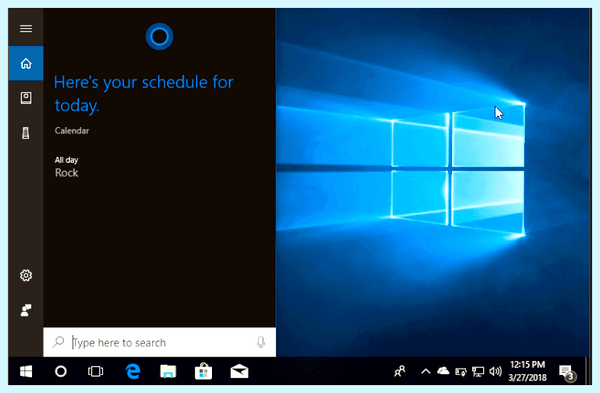Image resolution: width=600 pixels, height=393 pixels.
Task: Open File Explorer from the taskbar
Action: (x=168, y=372)
